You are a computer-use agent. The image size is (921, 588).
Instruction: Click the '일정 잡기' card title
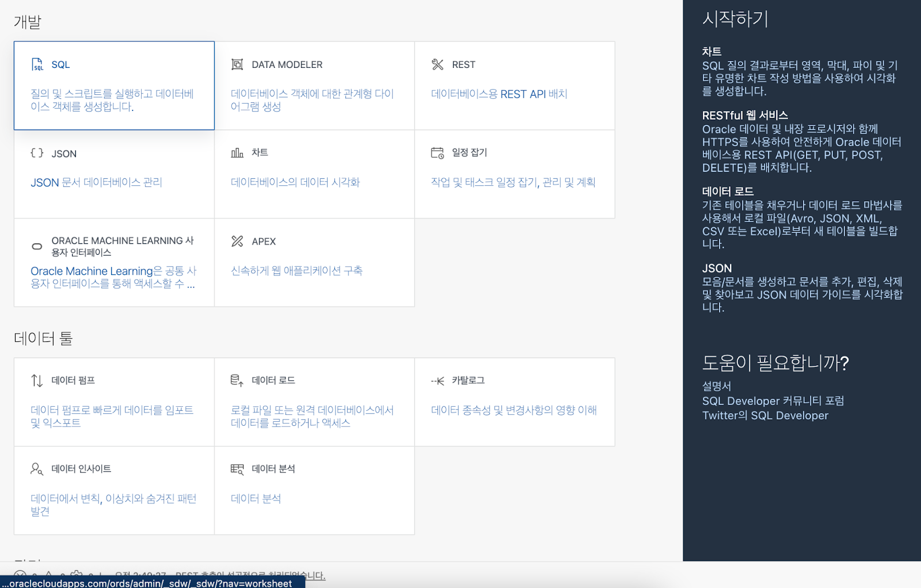pyautogui.click(x=469, y=152)
